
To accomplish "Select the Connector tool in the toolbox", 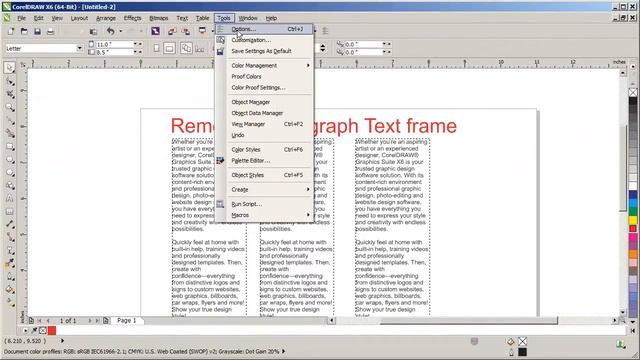I will tap(10, 238).
